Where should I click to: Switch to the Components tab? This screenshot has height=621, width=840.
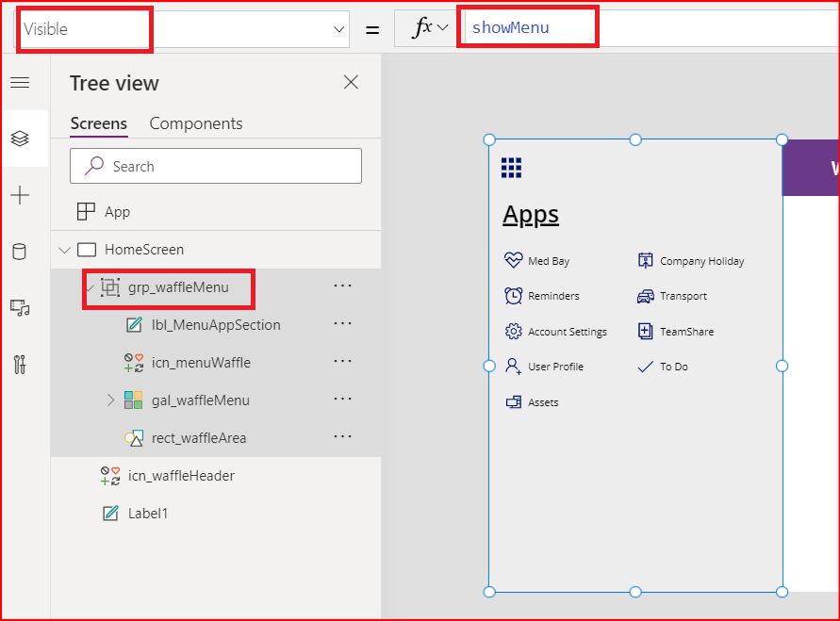point(196,123)
